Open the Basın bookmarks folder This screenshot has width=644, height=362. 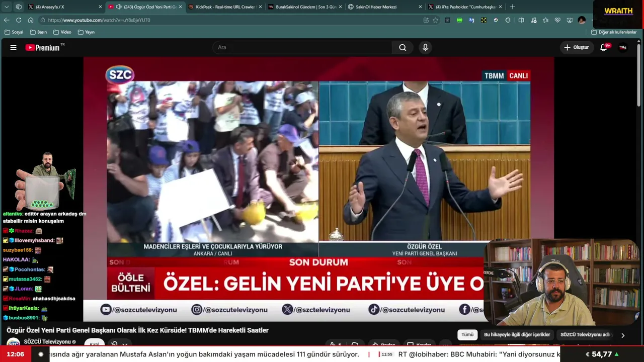pos(39,32)
